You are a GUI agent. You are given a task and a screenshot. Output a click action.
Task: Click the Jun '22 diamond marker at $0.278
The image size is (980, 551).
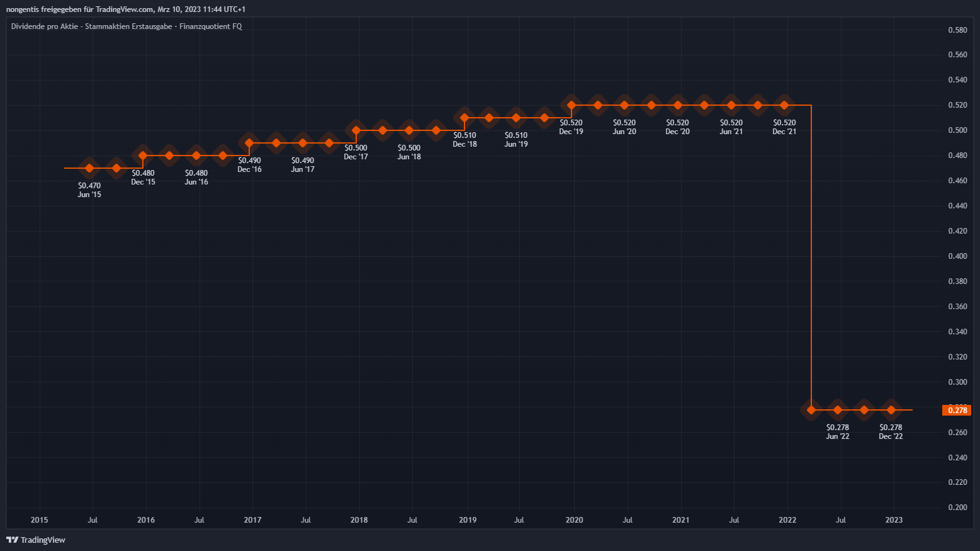click(837, 410)
